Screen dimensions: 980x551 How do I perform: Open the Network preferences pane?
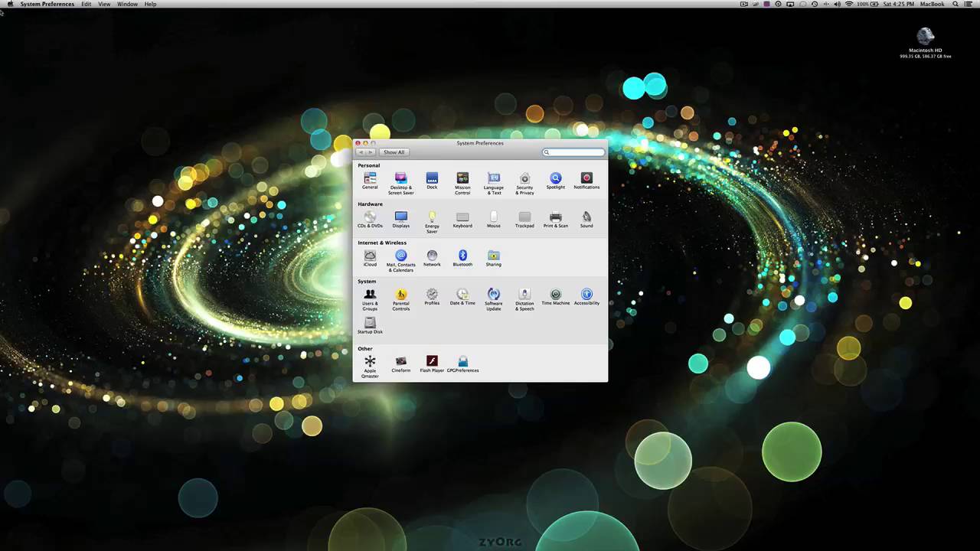pyautogui.click(x=432, y=258)
